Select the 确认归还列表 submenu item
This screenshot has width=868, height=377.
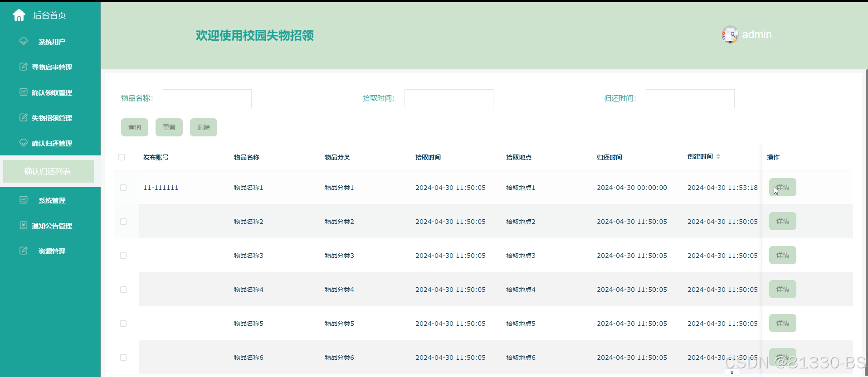pyautogui.click(x=49, y=171)
